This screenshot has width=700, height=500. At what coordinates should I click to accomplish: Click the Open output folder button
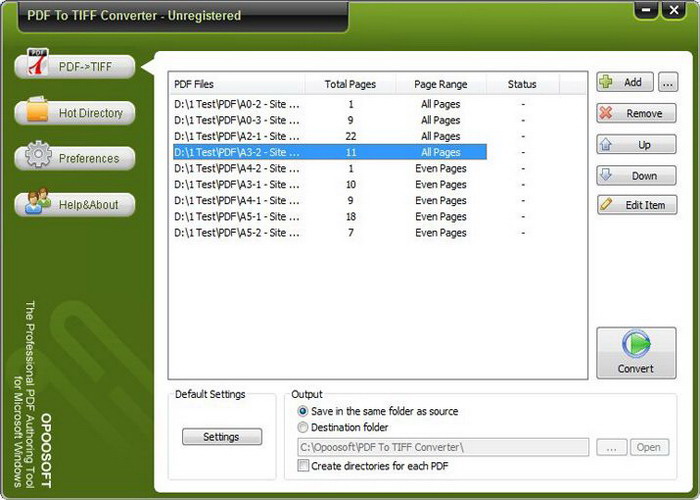click(650, 448)
